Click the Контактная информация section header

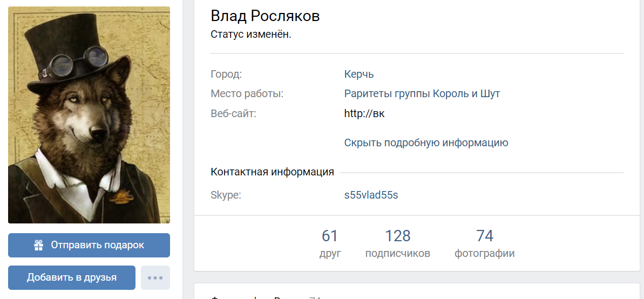[x=272, y=172]
